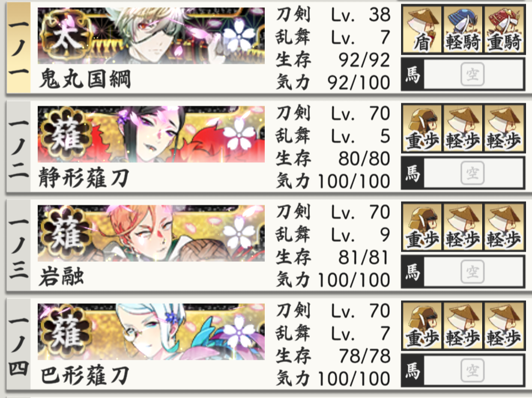Click the 巴形薙刀 character banner
This screenshot has height=398, width=532.
pyautogui.click(x=151, y=332)
